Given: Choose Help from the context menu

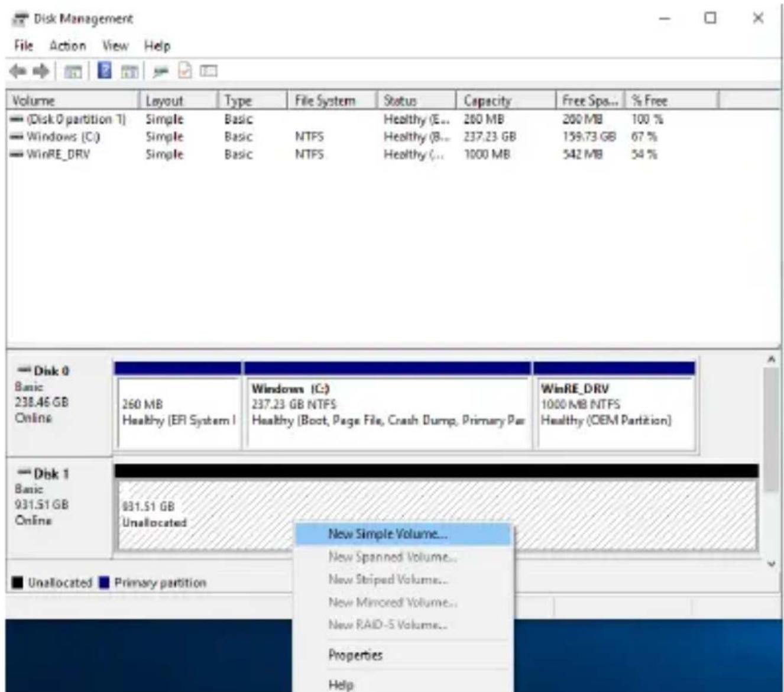Looking at the screenshot, I should (x=403, y=684).
